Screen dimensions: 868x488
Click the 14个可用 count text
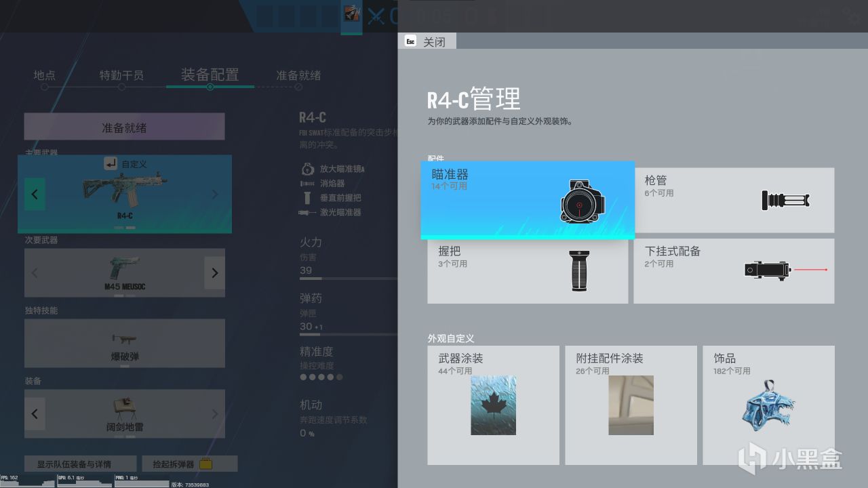[x=450, y=186]
